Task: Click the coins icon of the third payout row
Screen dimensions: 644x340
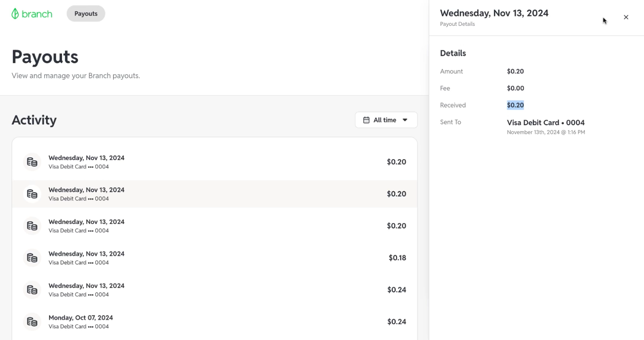Action: click(32, 226)
